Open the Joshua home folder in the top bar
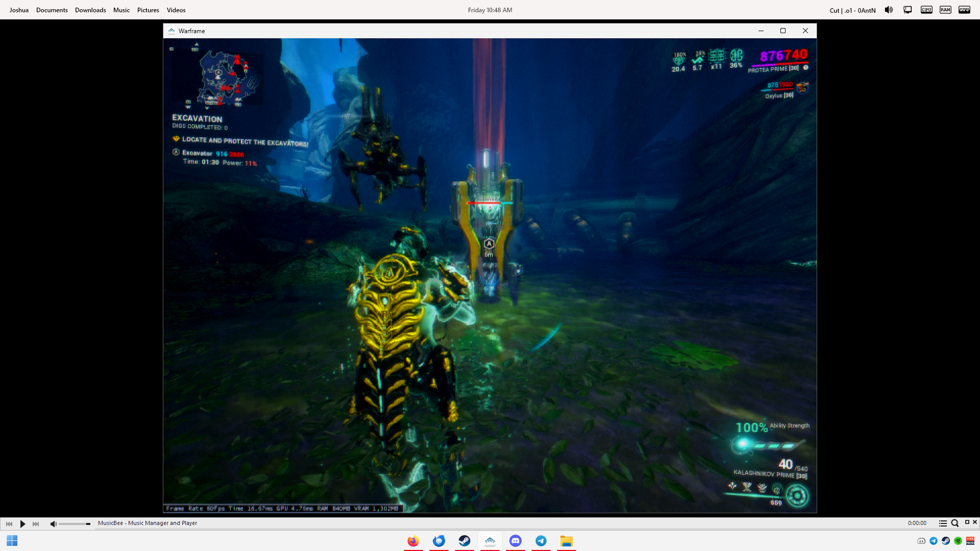Viewport: 980px width, 551px height. click(19, 10)
